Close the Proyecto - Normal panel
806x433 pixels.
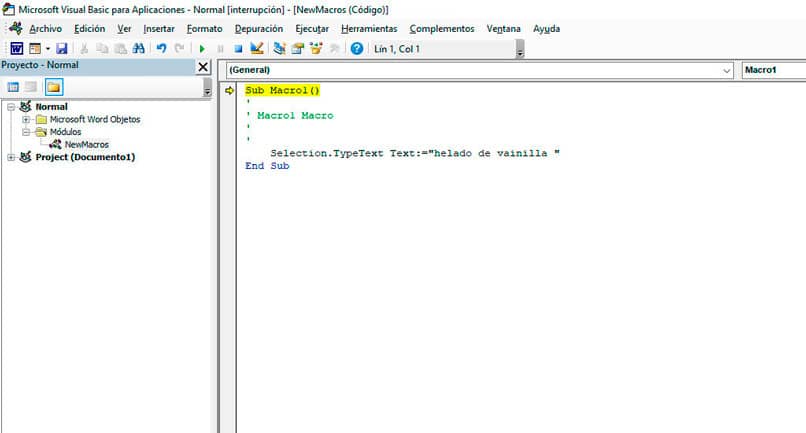(x=203, y=67)
